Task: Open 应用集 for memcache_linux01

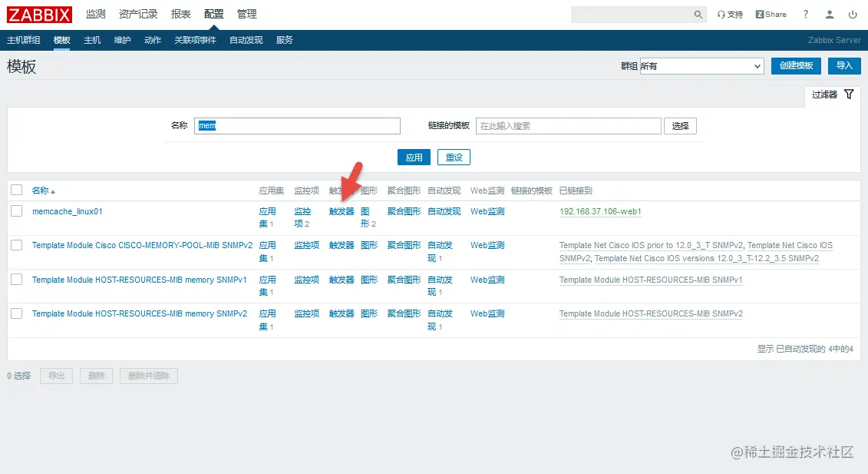Action: (267, 217)
